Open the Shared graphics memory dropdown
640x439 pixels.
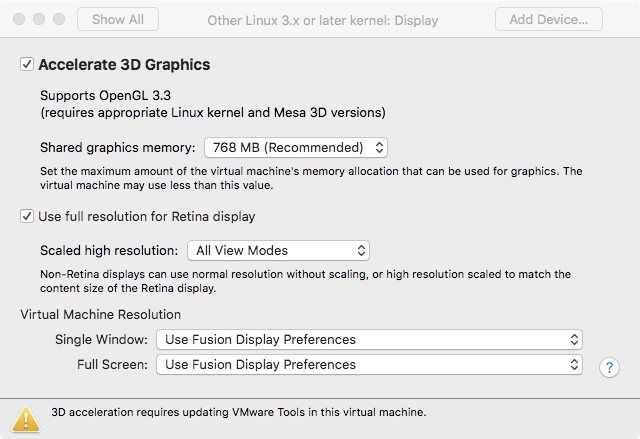(295, 147)
